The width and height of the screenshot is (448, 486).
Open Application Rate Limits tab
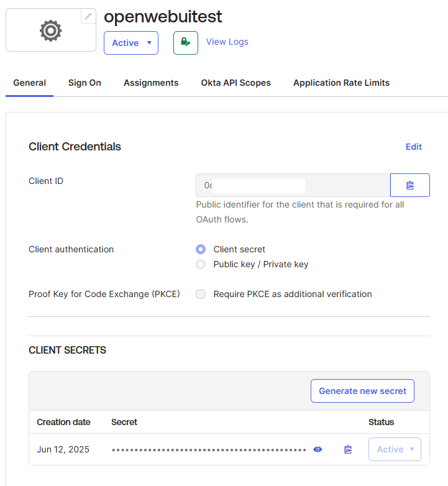[x=341, y=83]
